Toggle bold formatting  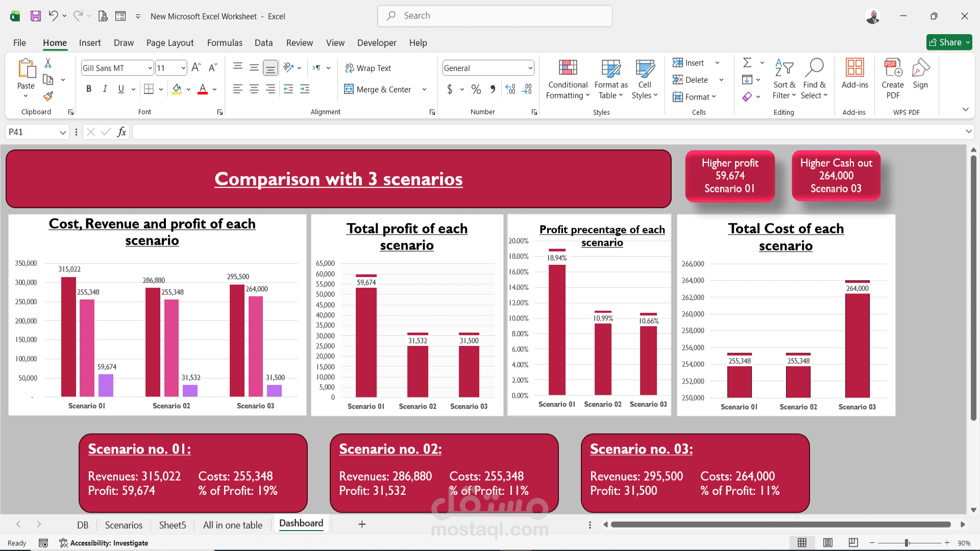(x=88, y=89)
